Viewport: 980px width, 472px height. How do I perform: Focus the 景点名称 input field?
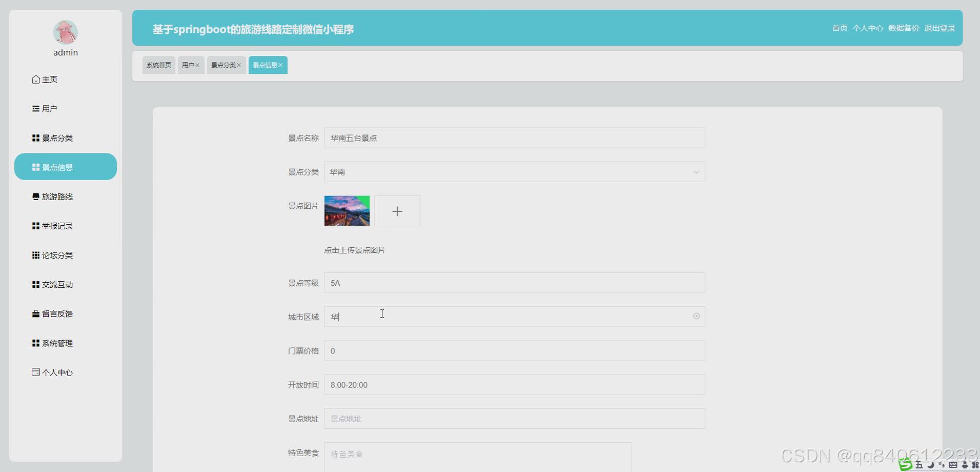tap(515, 138)
